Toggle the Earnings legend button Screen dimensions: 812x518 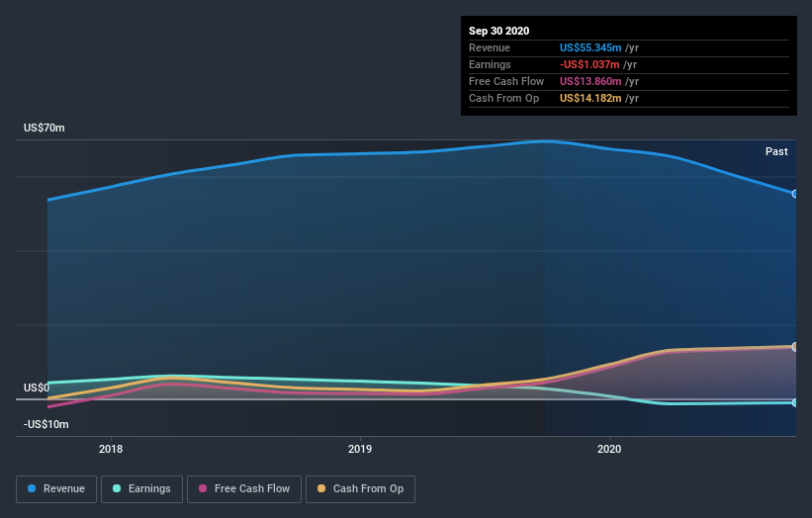pyautogui.click(x=141, y=489)
